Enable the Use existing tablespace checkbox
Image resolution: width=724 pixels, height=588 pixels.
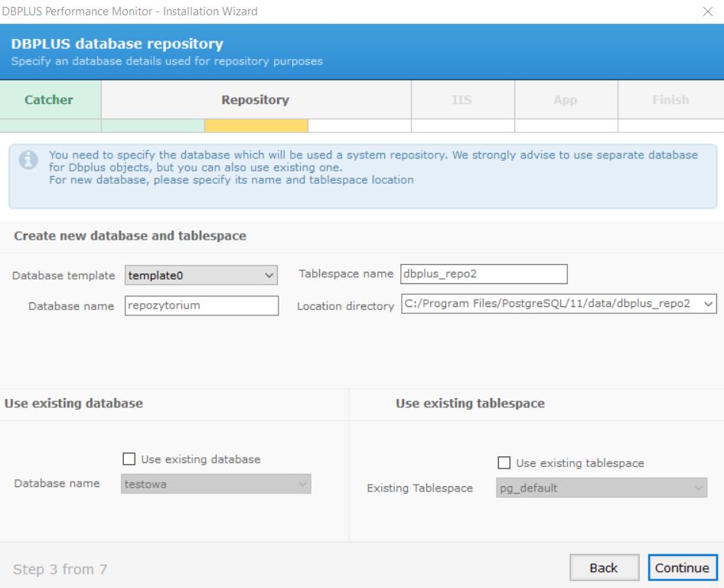[504, 462]
